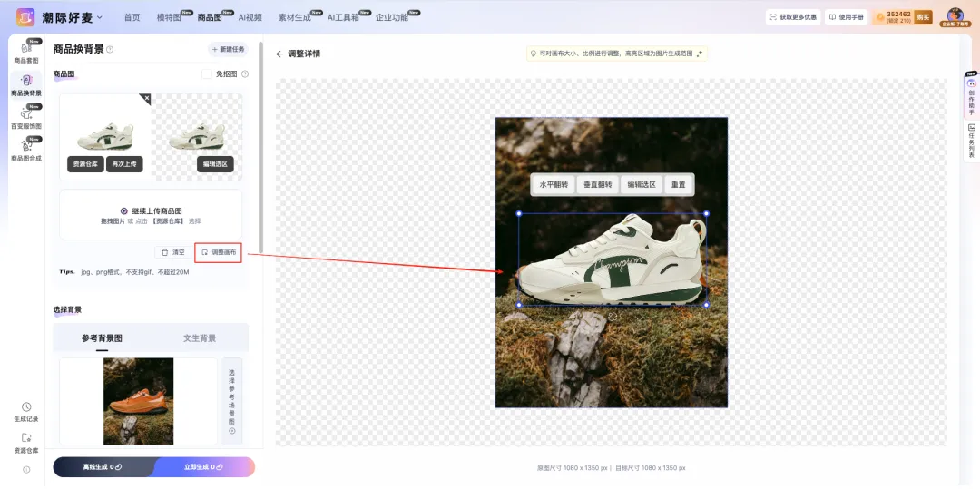The height and width of the screenshot is (489, 980).
Task: Click the 清空 clear button
Action: click(x=173, y=252)
